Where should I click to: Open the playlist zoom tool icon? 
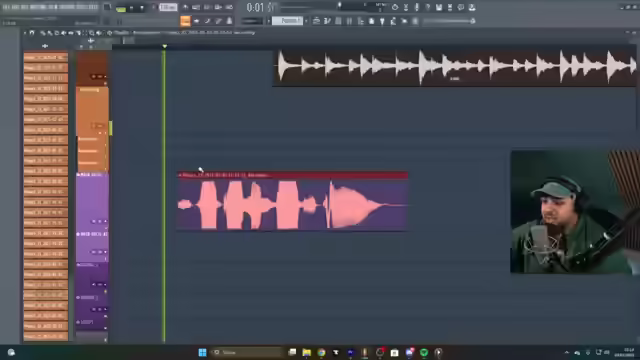click(x=92, y=33)
